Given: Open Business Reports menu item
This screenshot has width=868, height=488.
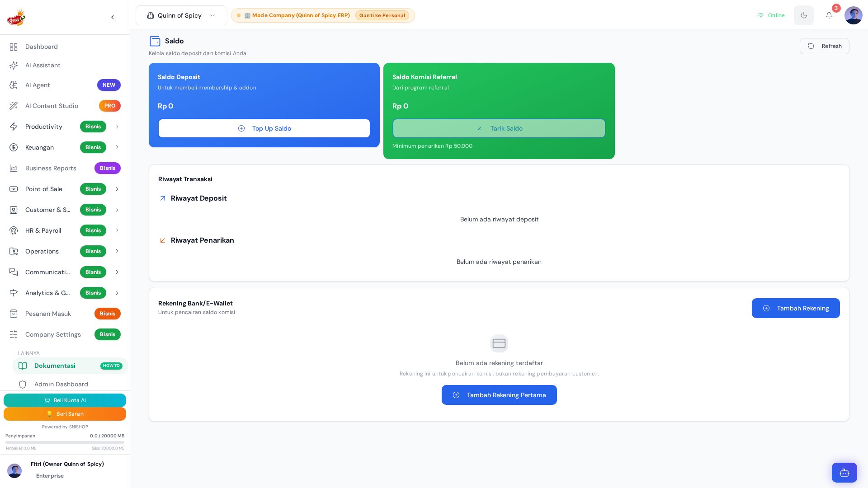Looking at the screenshot, I should (x=65, y=168).
